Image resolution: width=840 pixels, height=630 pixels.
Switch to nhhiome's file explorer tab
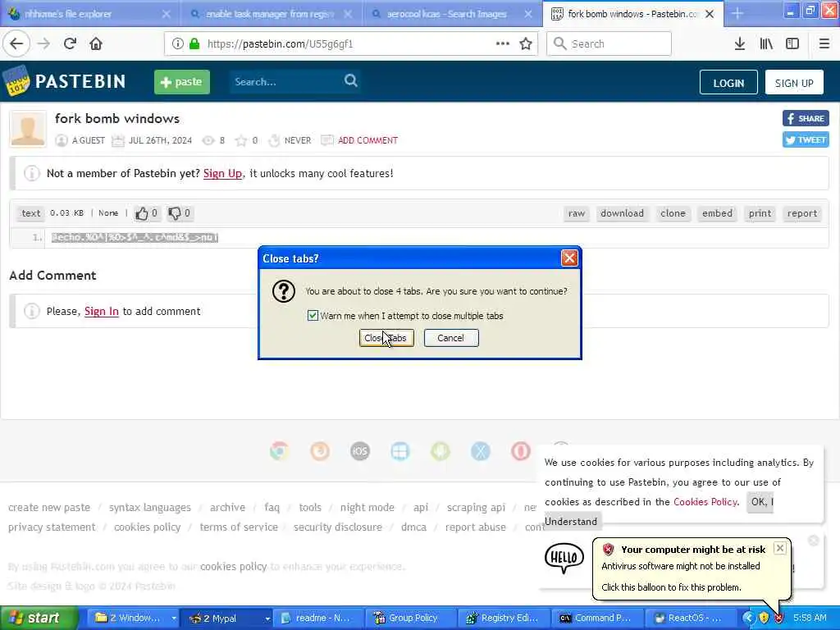pos(89,14)
